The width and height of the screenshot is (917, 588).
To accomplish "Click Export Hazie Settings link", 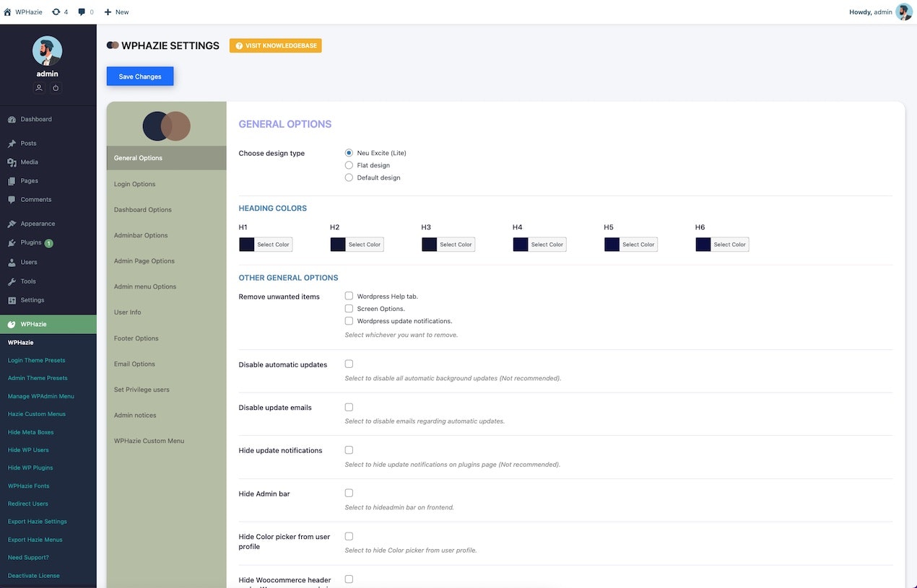I will [x=38, y=522].
